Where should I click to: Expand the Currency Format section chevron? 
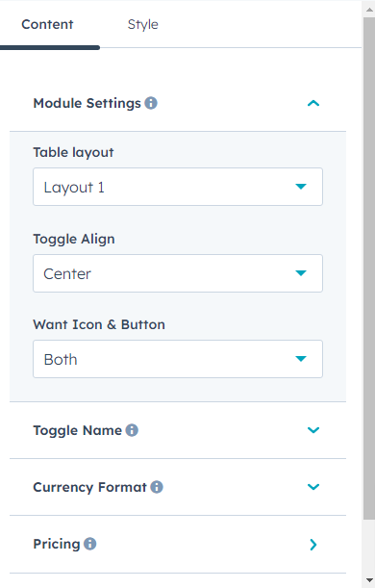pyautogui.click(x=313, y=487)
